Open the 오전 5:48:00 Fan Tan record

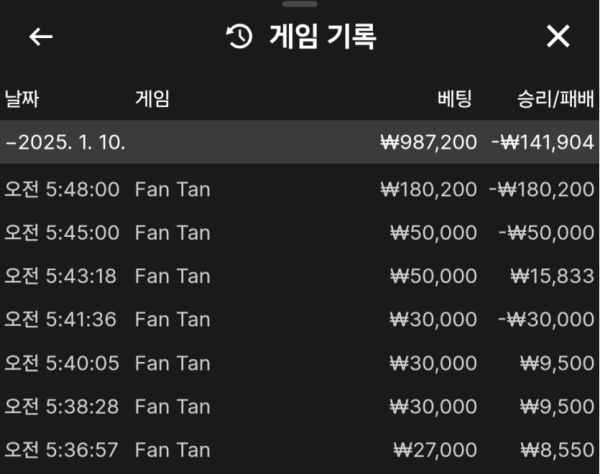(x=300, y=189)
